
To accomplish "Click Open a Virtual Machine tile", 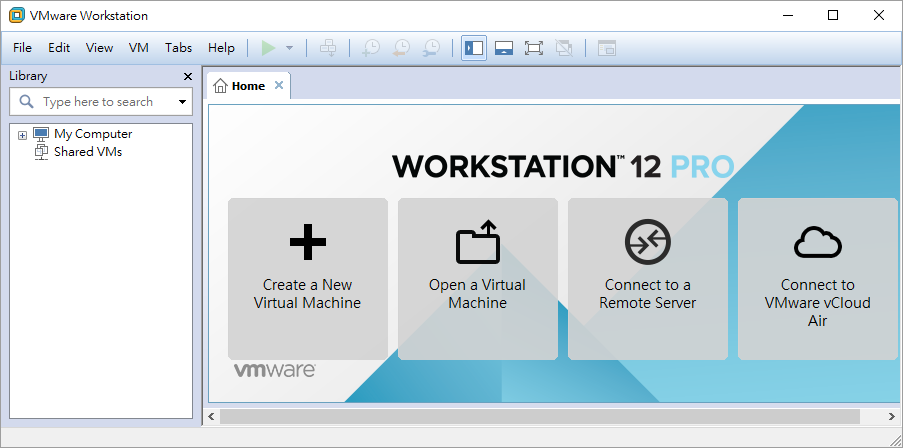I will pyautogui.click(x=478, y=279).
